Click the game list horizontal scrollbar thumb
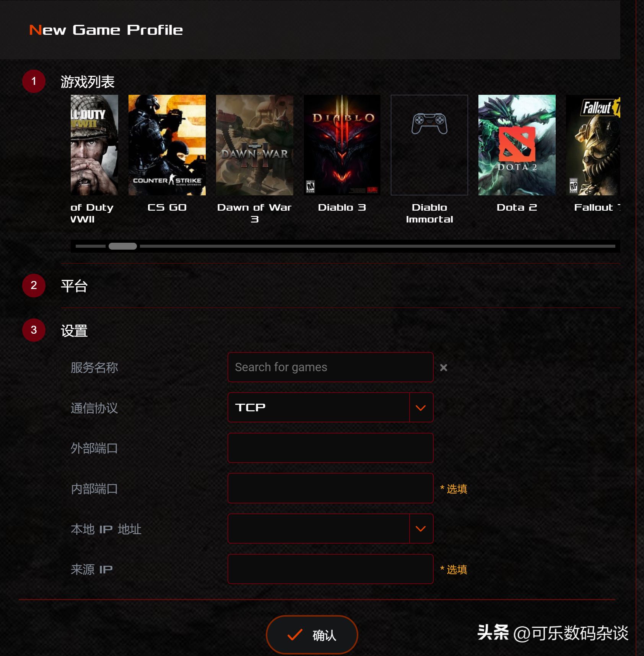The width and height of the screenshot is (644, 656). tap(123, 246)
